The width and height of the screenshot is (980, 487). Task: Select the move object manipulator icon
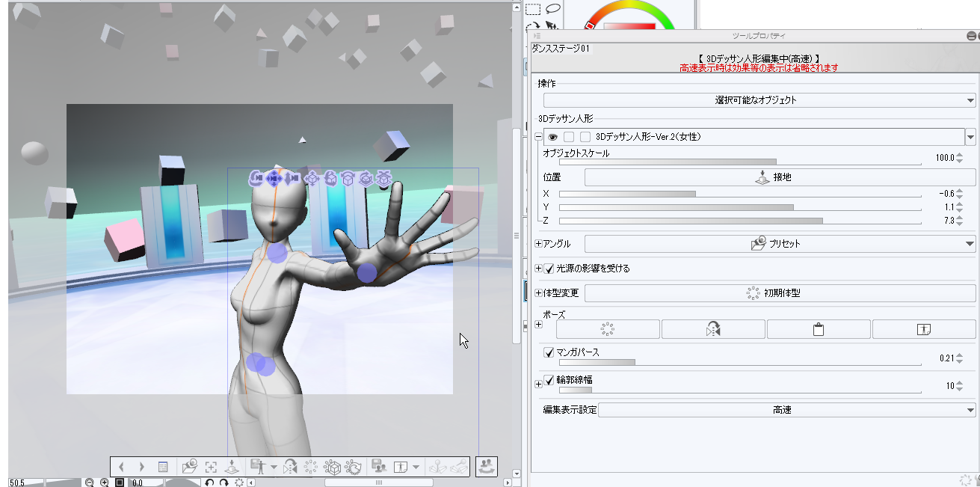pyautogui.click(x=311, y=178)
